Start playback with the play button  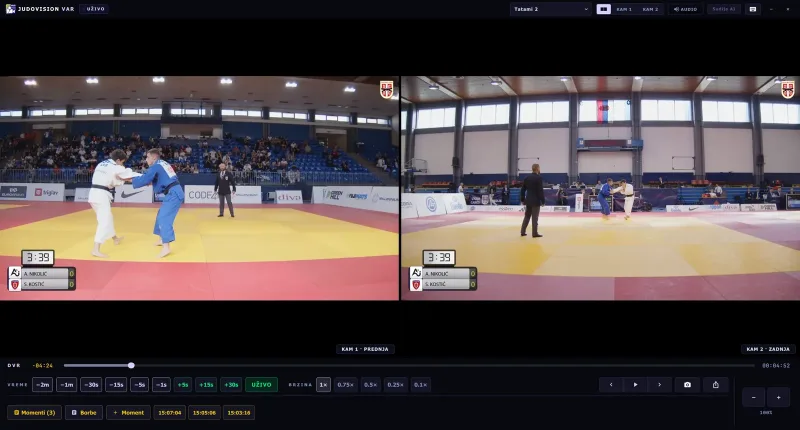click(x=635, y=385)
